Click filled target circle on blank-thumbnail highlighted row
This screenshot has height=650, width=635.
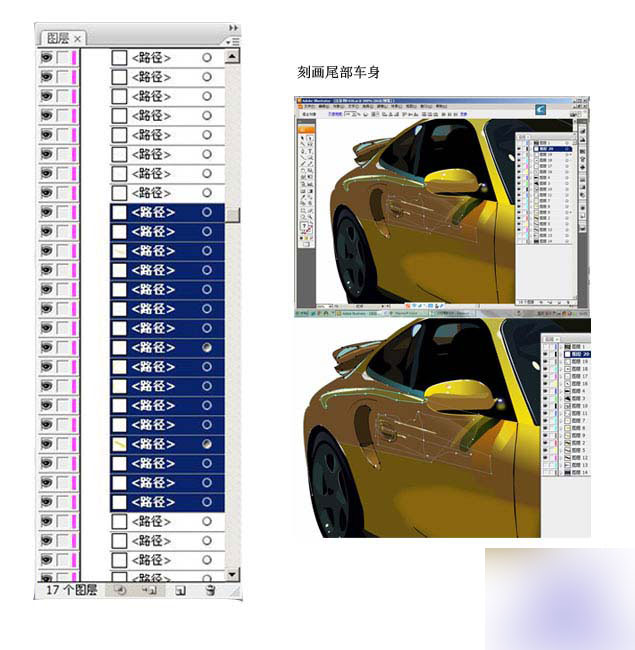pos(207,347)
